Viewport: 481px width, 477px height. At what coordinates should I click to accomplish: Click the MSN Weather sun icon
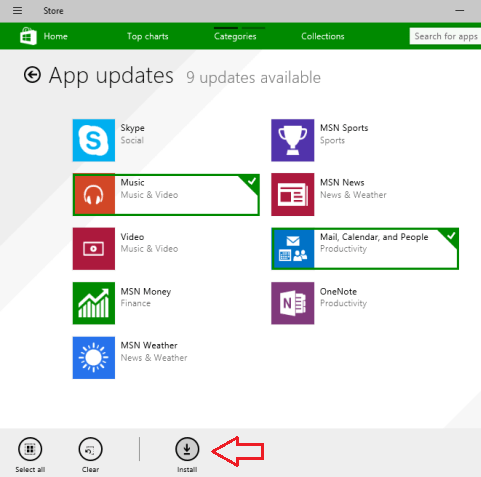click(94, 358)
